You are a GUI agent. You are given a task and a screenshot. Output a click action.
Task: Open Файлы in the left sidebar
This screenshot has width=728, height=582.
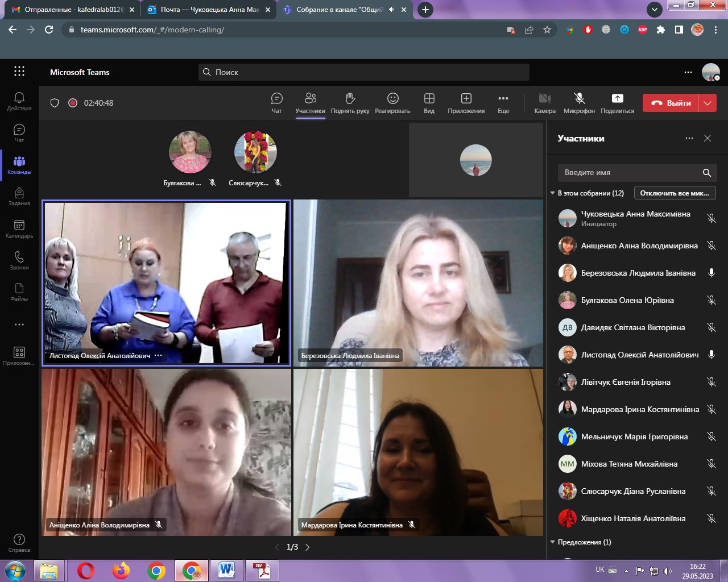[x=19, y=292]
